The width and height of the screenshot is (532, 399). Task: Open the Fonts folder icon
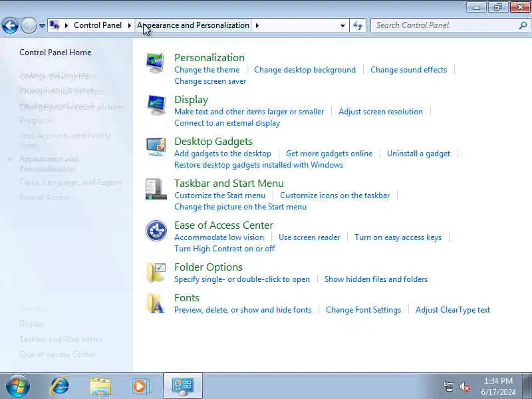point(156,303)
